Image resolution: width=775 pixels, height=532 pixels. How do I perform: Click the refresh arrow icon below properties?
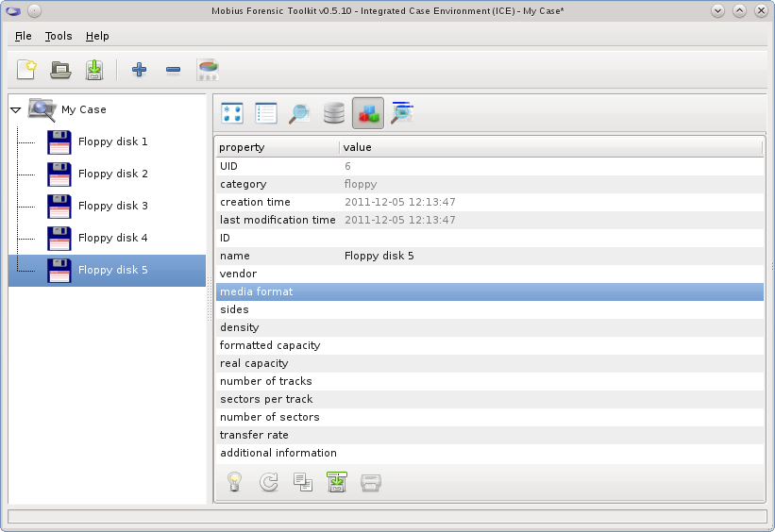269,482
